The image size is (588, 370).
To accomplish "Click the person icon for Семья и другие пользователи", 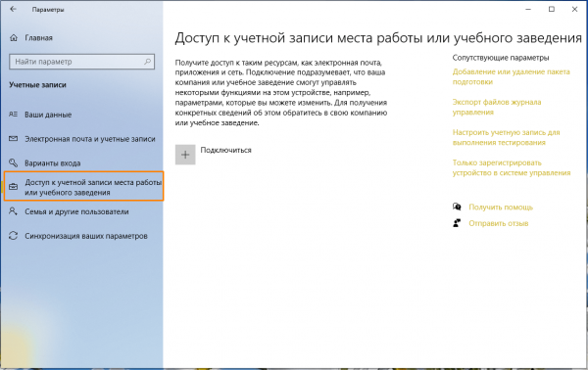I will tap(13, 211).
